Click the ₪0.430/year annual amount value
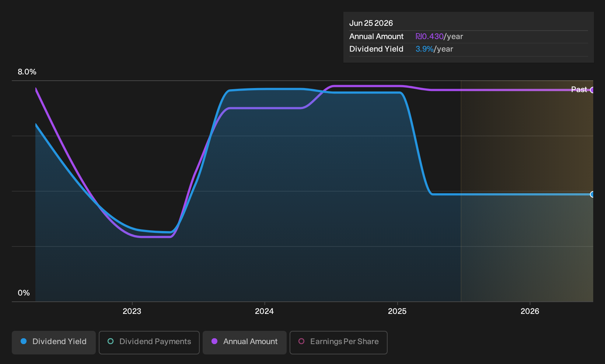The height and width of the screenshot is (364, 605). click(439, 36)
